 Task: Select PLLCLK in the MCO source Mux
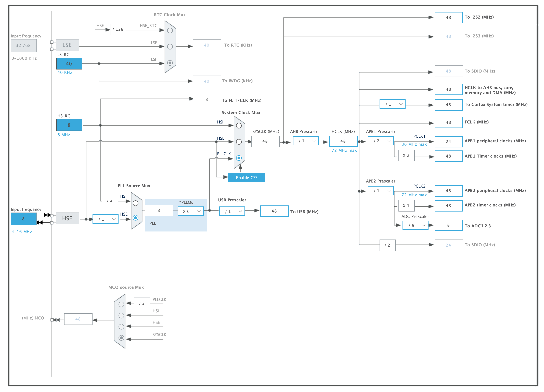point(121,304)
